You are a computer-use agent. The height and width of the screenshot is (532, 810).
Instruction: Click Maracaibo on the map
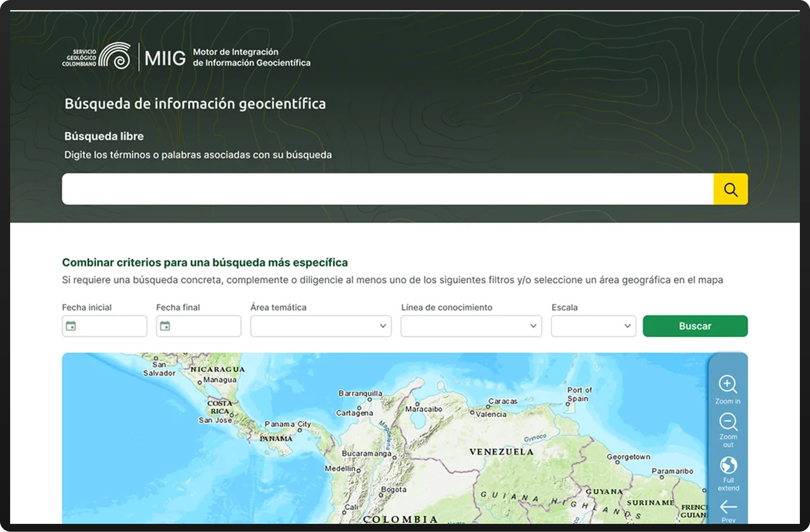(424, 409)
